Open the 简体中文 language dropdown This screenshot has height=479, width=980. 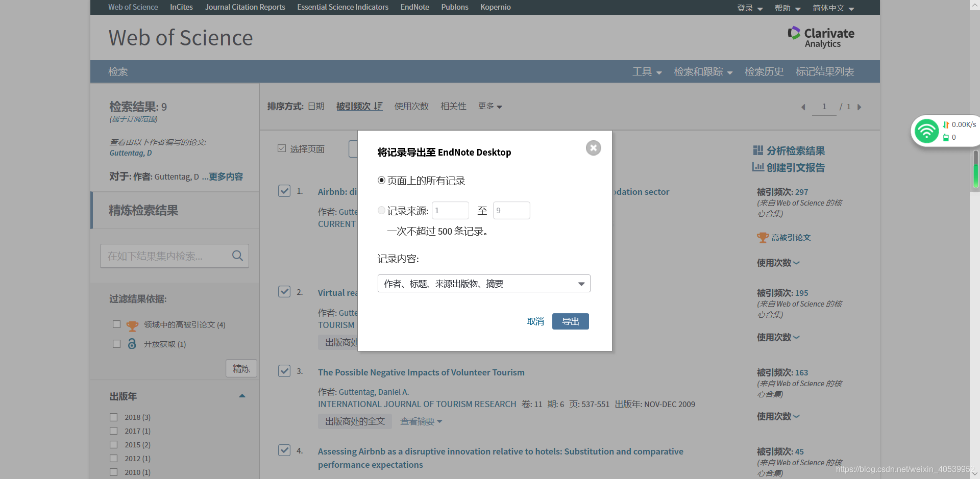pos(834,8)
